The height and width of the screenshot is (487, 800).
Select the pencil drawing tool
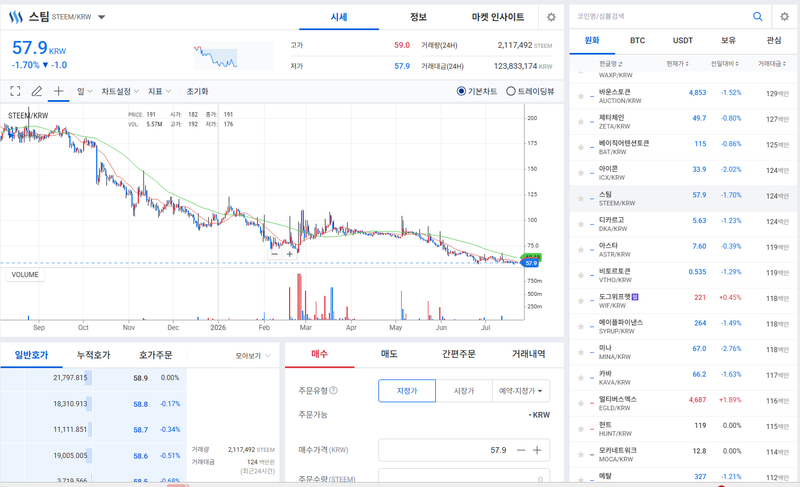tap(37, 91)
